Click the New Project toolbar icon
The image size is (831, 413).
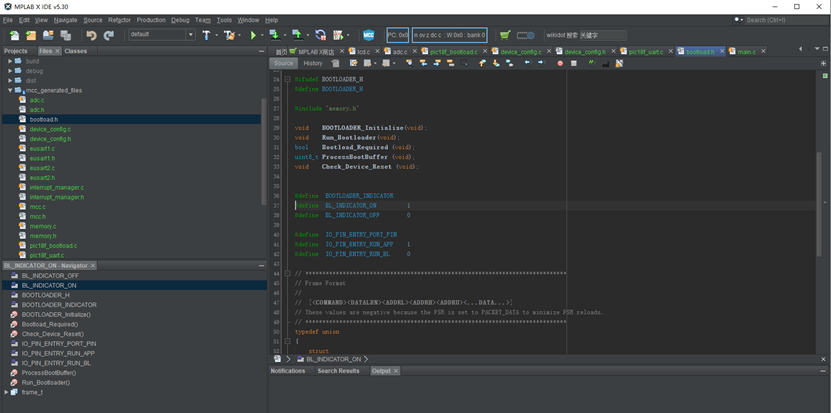pos(31,35)
